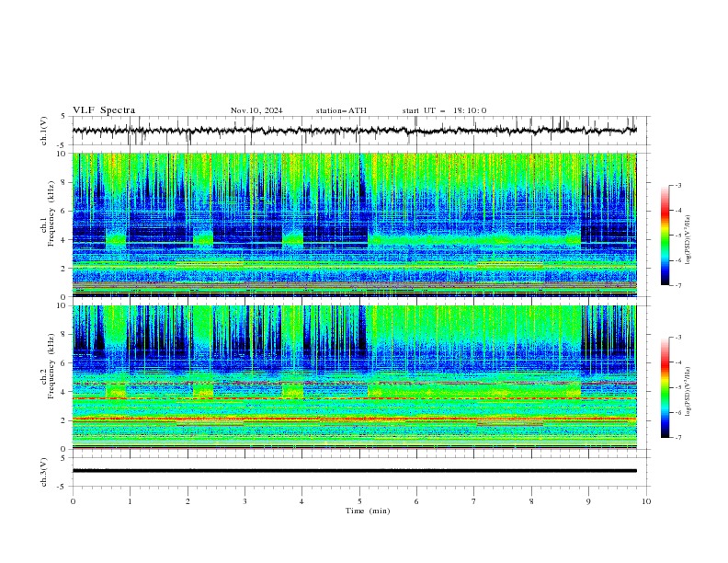Click the "ch.3(V)" waveform axis label
This screenshot has width=728, height=563.
44,472
